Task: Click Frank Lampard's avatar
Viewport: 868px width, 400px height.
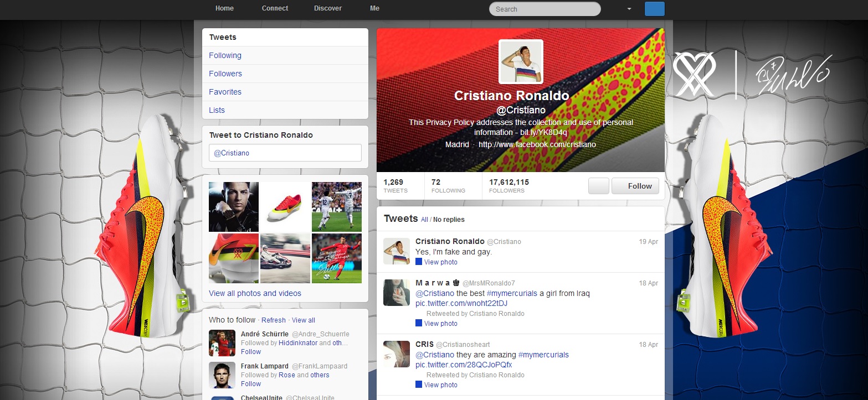Action: (222, 375)
